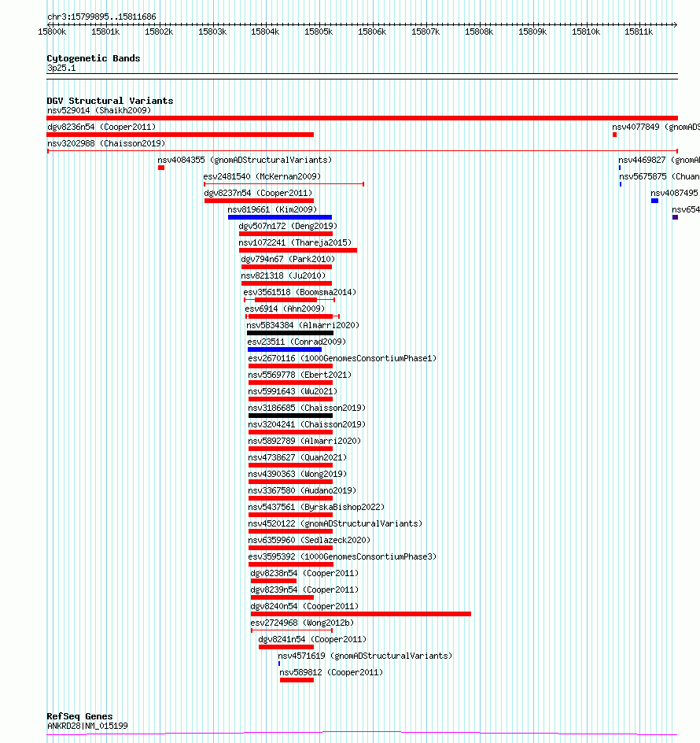Click blue bar of esv23511 (Conrad2009)
Viewport: 700px width, 743px height.
[285, 349]
